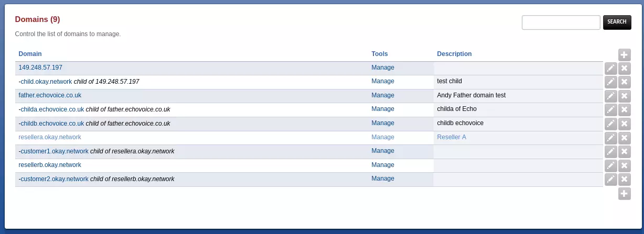Edit customer1.okay.network via pencil icon
Screen dimensions: 644x234
point(610,152)
